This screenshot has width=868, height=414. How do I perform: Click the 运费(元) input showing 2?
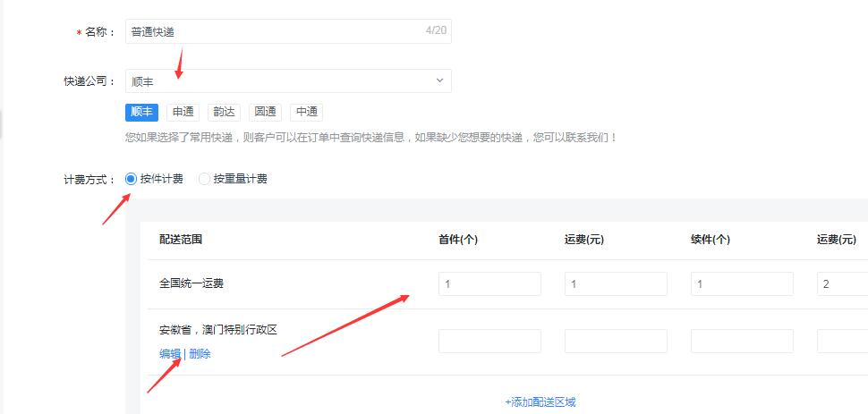point(843,284)
